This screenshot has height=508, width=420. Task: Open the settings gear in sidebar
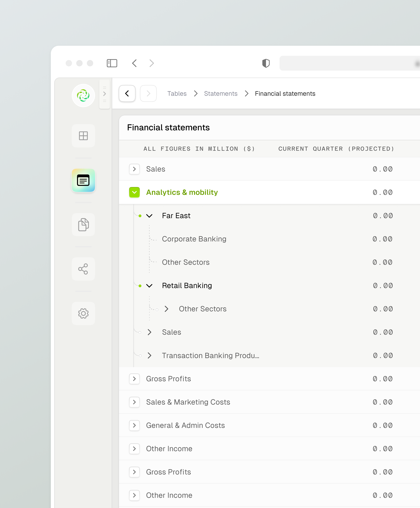pos(83,313)
